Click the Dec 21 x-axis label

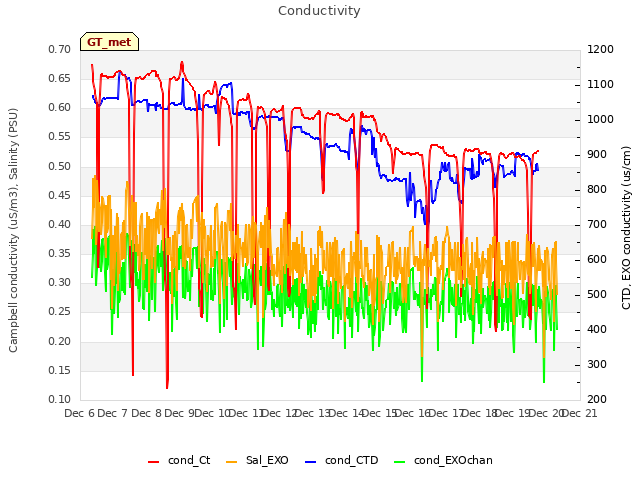[x=579, y=413]
